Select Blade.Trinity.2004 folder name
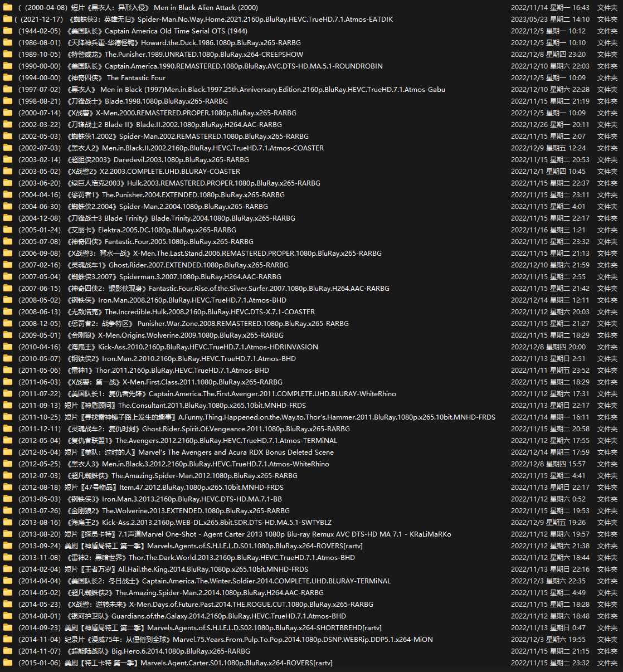 [157, 218]
